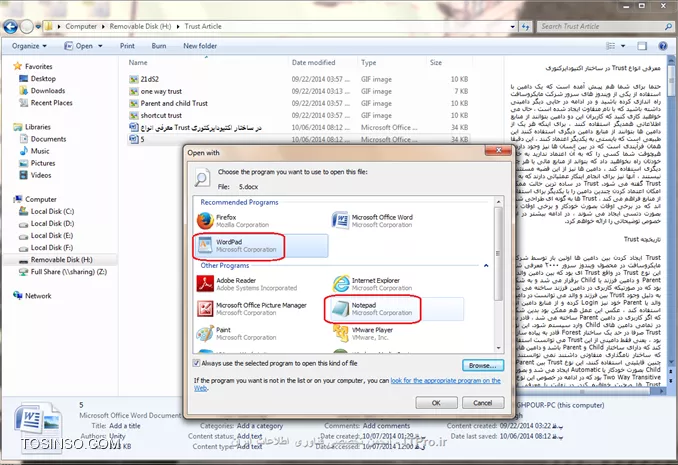Open the address bar history dropdown
This screenshot has height=465, width=678.
[x=513, y=27]
